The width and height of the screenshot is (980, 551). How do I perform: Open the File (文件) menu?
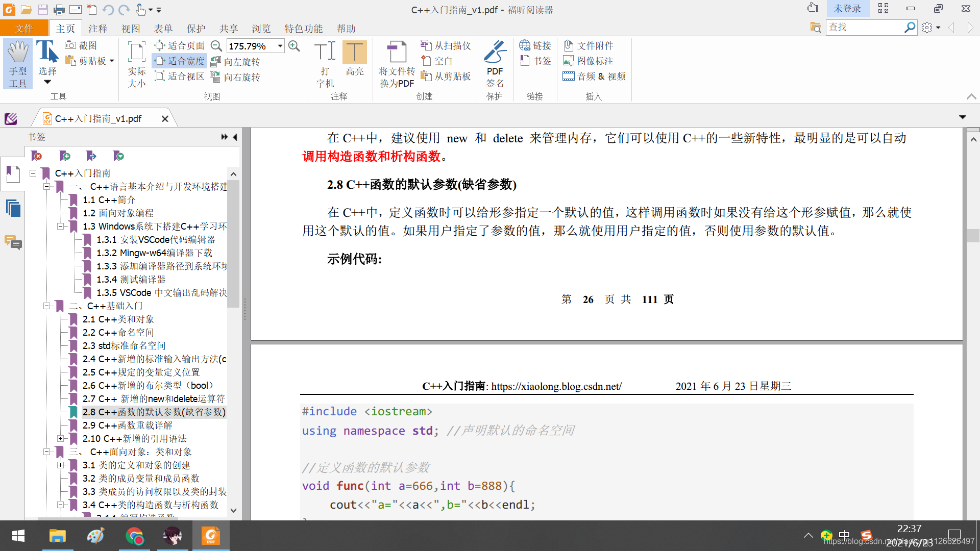tap(24, 29)
